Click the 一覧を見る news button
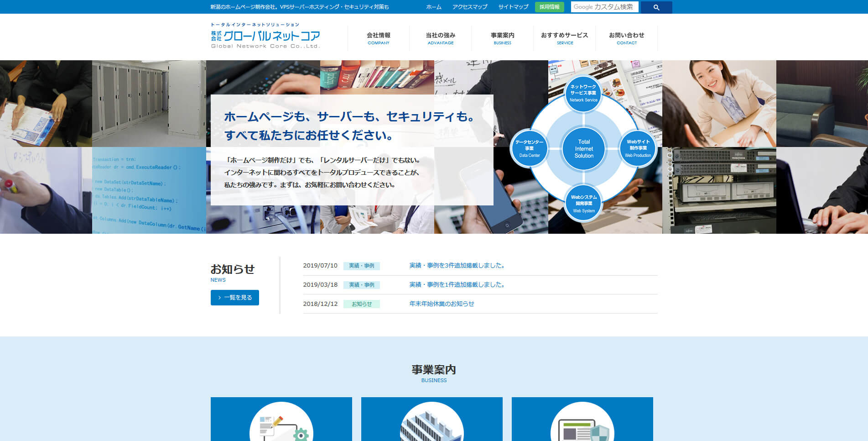This screenshot has height=441, width=868. tap(235, 298)
